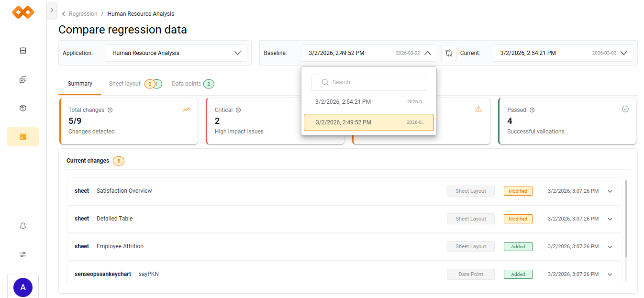The width and height of the screenshot is (644, 298).
Task: Click the help icon beside Passed
Action: [x=532, y=110]
